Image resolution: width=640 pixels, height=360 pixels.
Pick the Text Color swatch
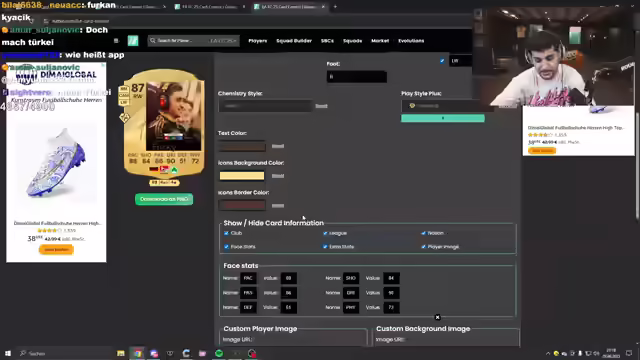click(242, 146)
